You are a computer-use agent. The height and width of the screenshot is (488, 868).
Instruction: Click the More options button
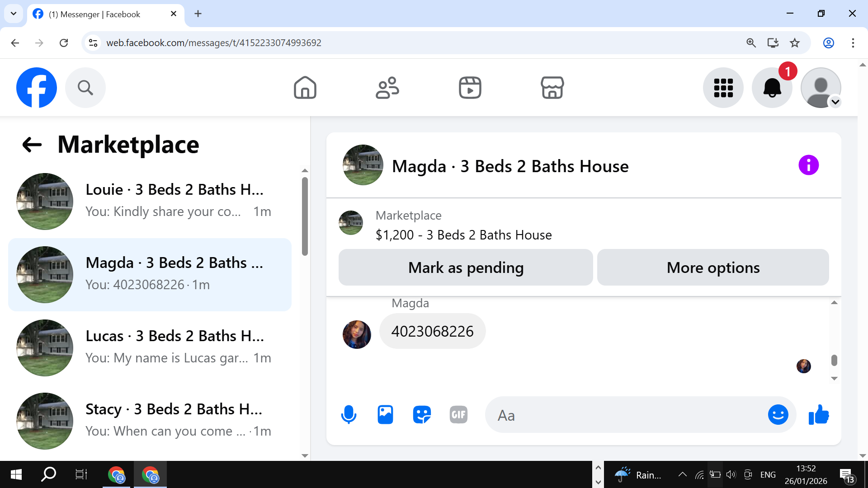[x=713, y=267]
